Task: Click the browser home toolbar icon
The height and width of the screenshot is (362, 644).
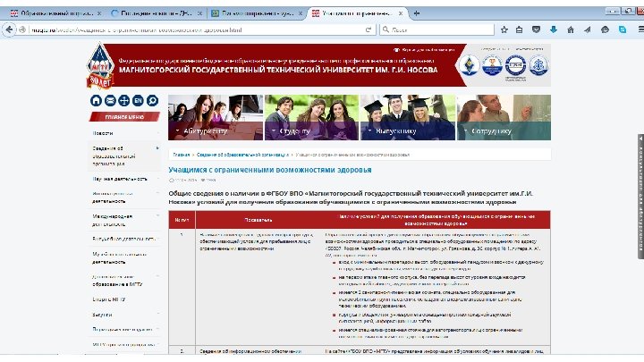Action: 571,29
